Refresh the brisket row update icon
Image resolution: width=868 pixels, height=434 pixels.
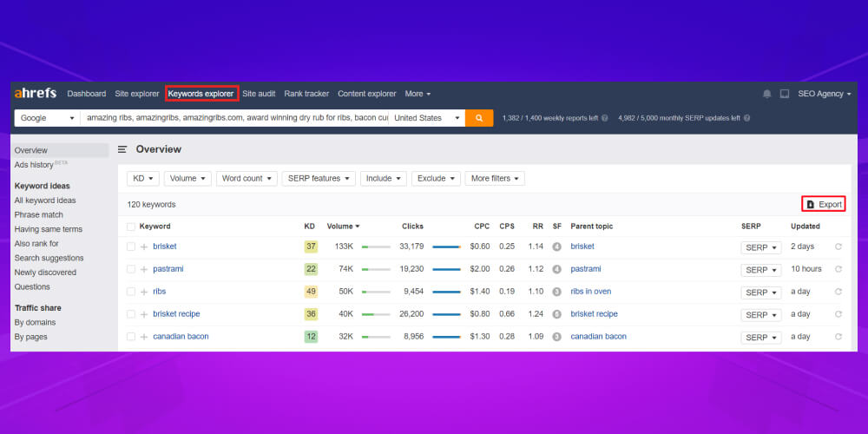tap(838, 247)
